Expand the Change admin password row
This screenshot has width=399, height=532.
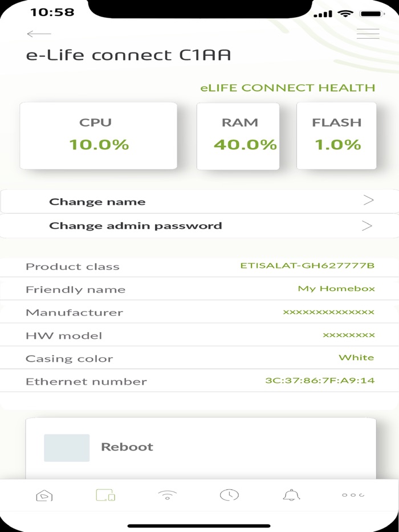[x=199, y=225]
